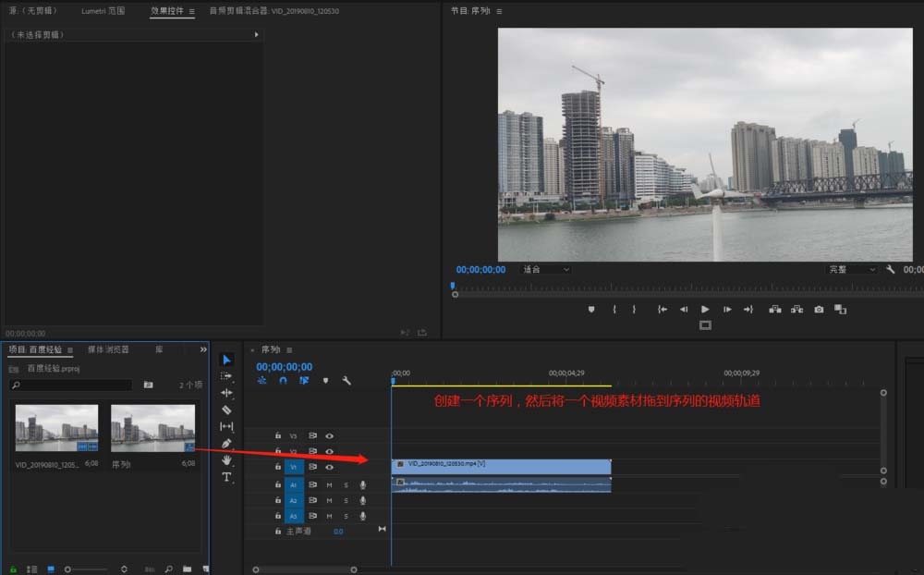Toggle lock on track V1

pos(277,468)
